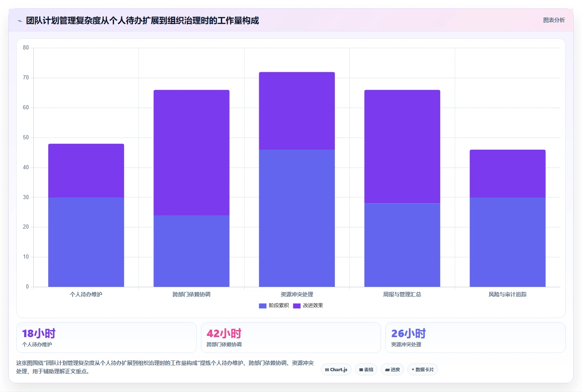Viewport: 582px width, 392px height.
Task: Toggle the 改进效果 legend series
Action: click(308, 306)
